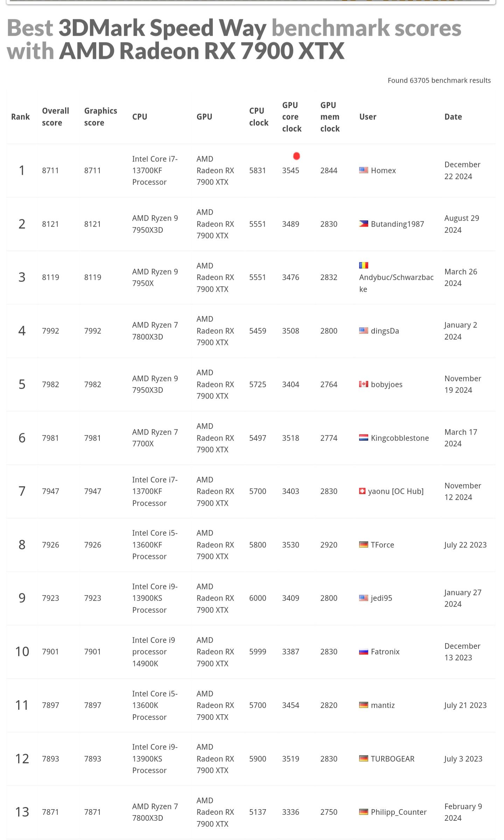The height and width of the screenshot is (840, 504).
Task: Click the Date column header
Action: 453,117
